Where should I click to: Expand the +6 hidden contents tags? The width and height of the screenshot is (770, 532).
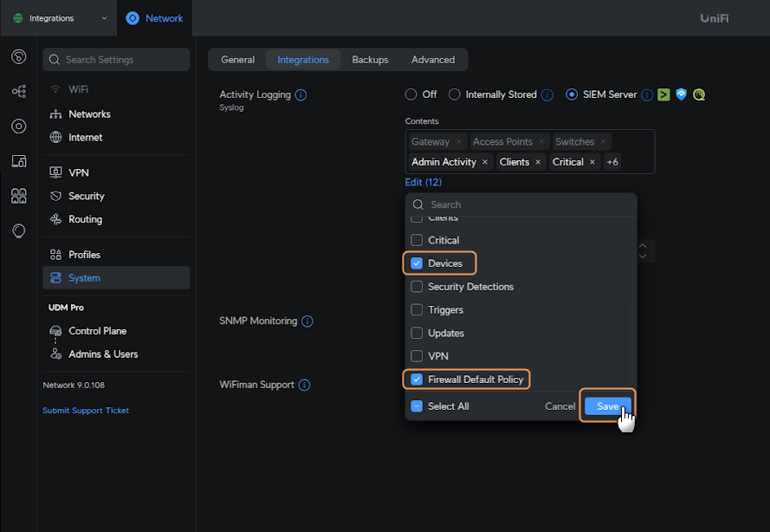(612, 162)
